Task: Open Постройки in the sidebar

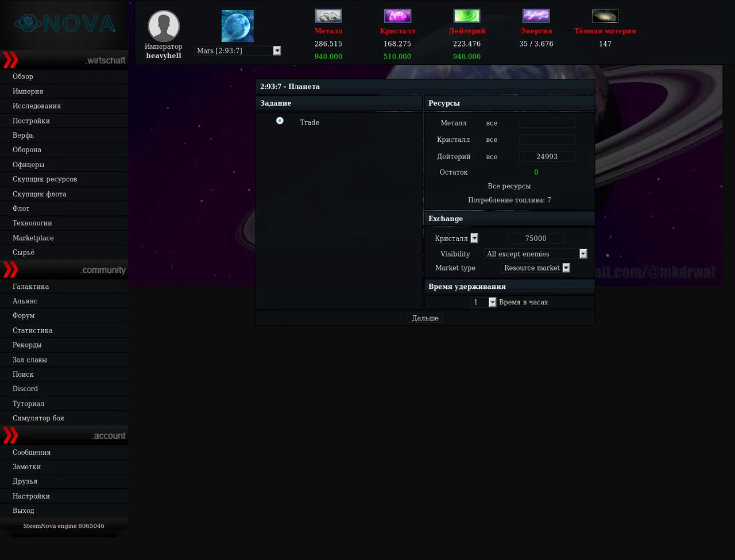Action: click(64, 121)
